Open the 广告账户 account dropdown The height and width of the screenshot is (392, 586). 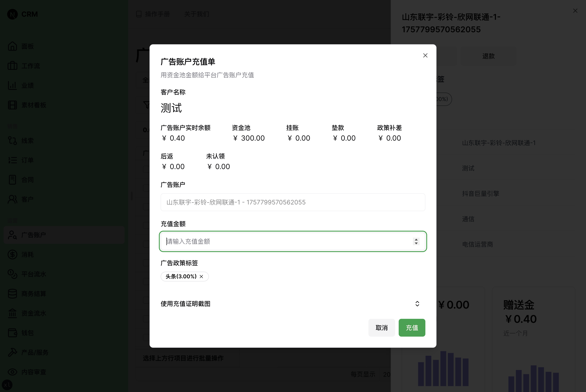tap(293, 202)
